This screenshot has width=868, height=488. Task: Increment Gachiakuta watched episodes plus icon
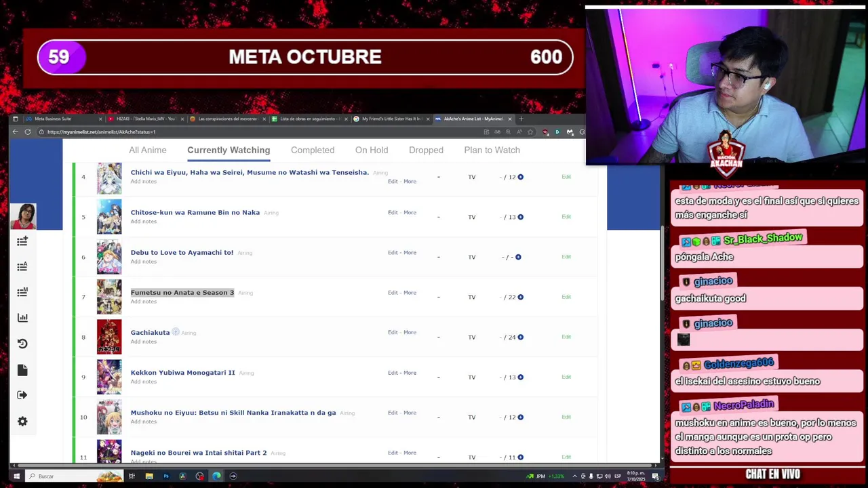click(520, 337)
